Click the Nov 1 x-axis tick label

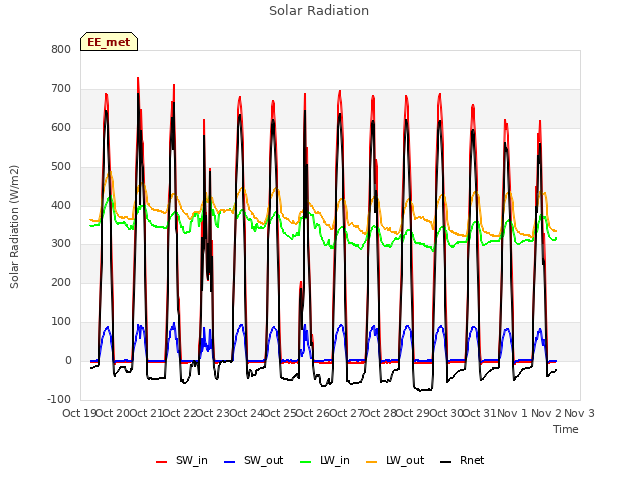pos(513,413)
